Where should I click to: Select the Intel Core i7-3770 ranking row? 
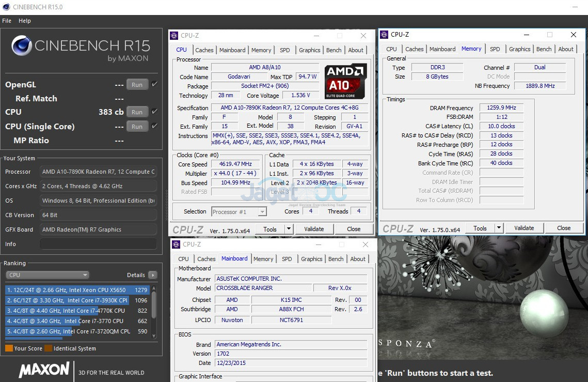coord(77,321)
